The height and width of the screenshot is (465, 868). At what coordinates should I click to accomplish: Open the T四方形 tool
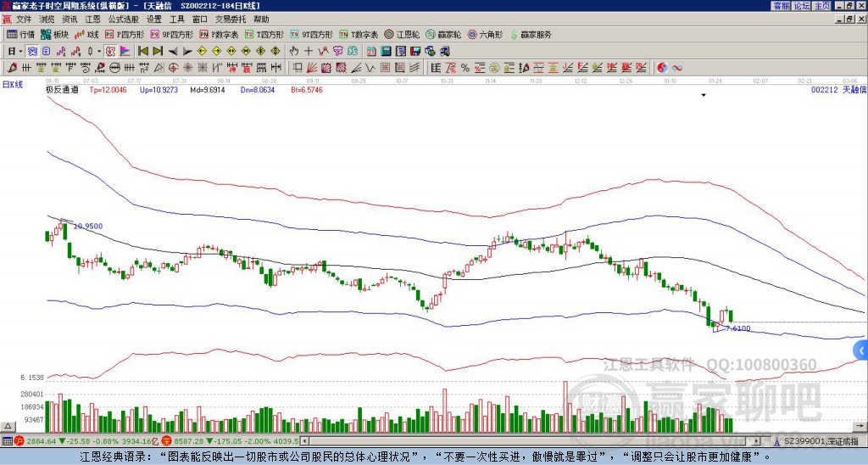tap(264, 34)
